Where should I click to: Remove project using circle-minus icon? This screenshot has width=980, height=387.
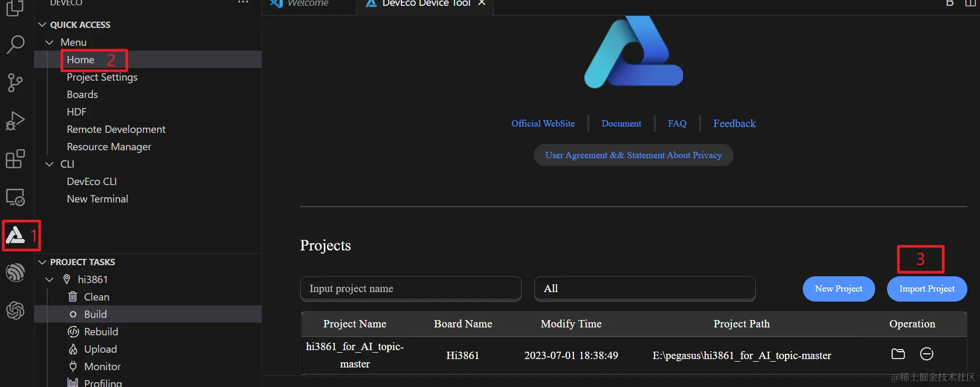[927, 354]
